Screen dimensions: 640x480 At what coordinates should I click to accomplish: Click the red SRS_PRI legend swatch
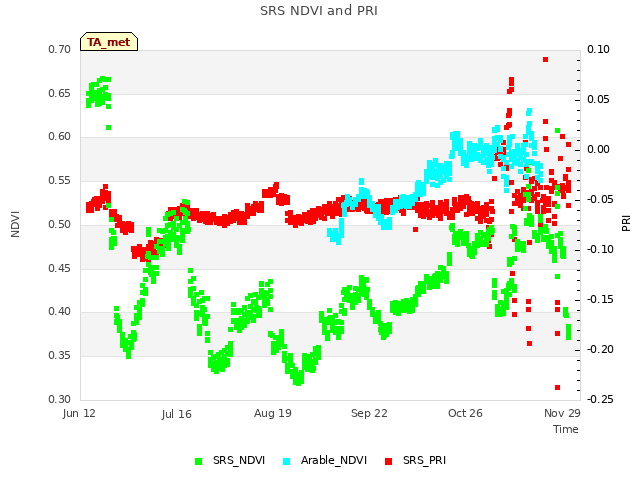point(389,461)
